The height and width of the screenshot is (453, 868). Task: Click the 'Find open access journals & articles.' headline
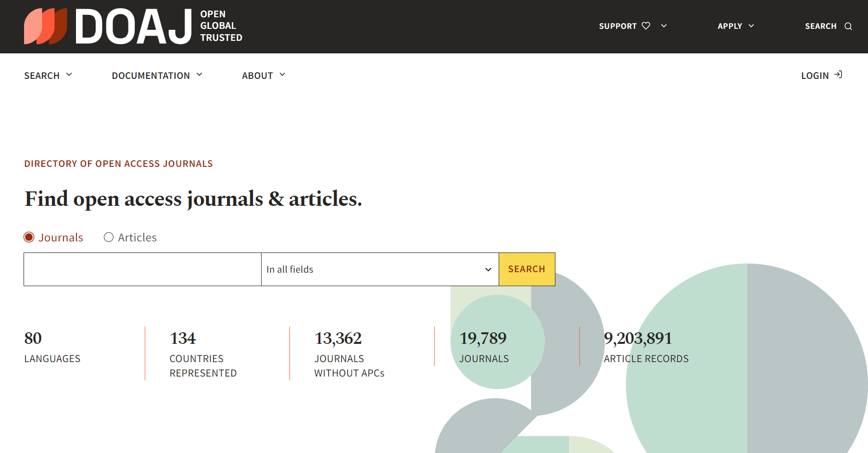point(193,199)
